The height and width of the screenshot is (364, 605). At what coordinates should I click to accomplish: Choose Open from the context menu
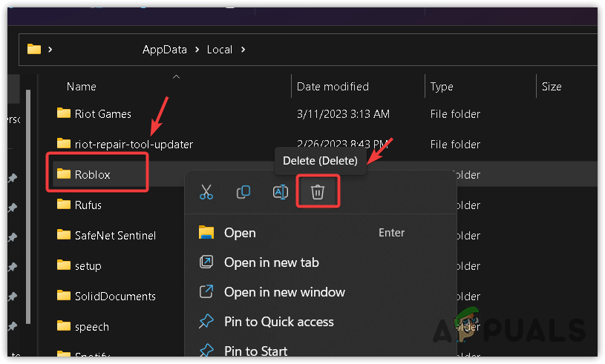(240, 233)
